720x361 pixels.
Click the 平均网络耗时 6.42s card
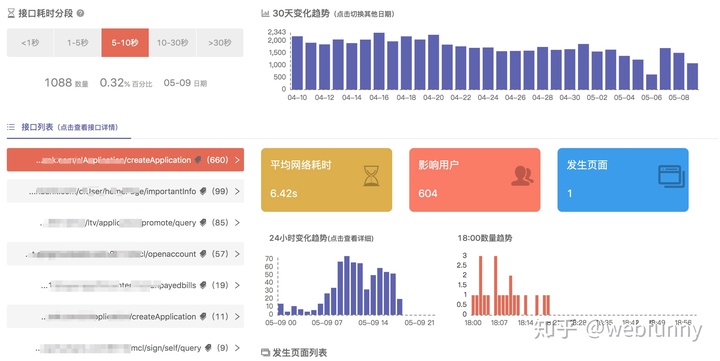point(326,180)
